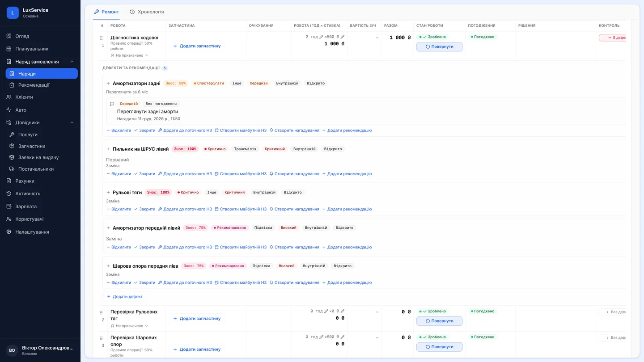Click comment icon beside Переглянути задні аморти
Viewport: 644px width, 362px height.
coord(112,104)
